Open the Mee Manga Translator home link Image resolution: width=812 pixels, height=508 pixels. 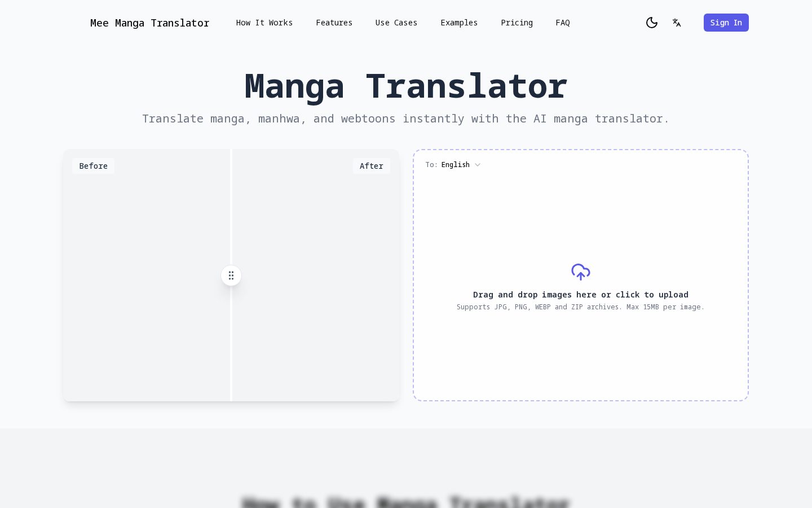tap(149, 23)
